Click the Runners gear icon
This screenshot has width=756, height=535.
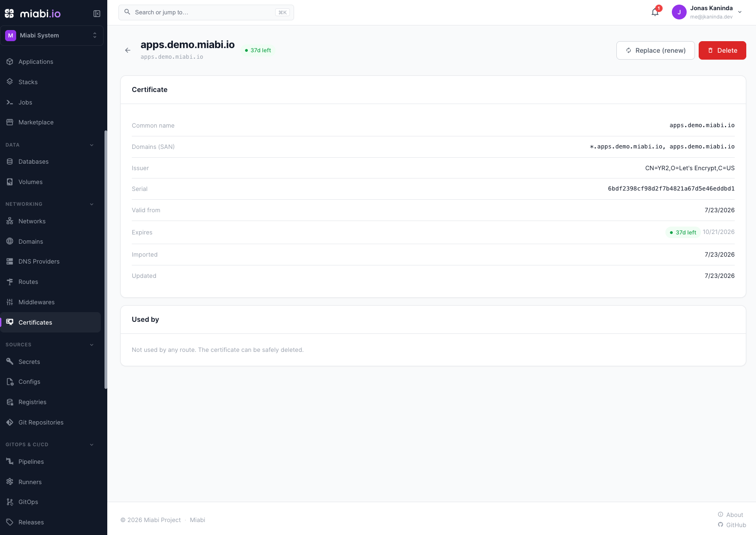(10, 482)
